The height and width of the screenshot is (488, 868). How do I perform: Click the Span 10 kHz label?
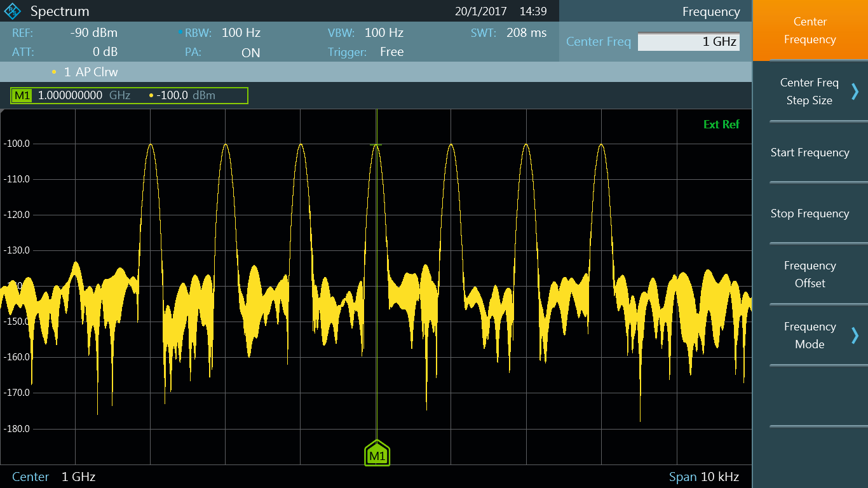[x=703, y=477]
